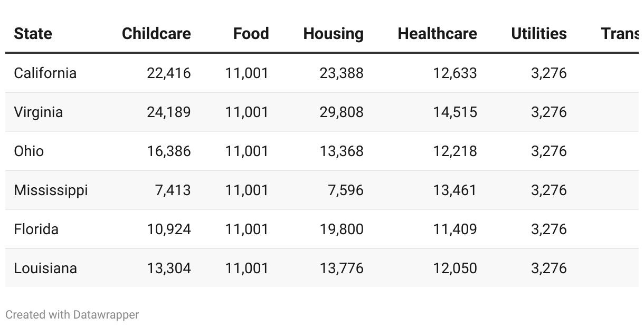Image resolution: width=644 pixels, height=327 pixels.
Task: Click Virginia's housing value 29,808
Action: [342, 112]
